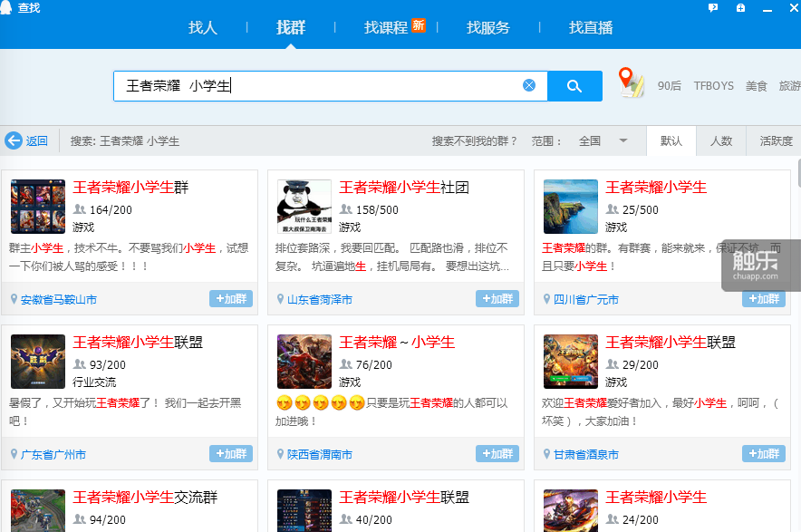The width and height of the screenshot is (801, 532).
Task: Open the avatar of the 93/200 联盟 group
Action: tap(38, 362)
